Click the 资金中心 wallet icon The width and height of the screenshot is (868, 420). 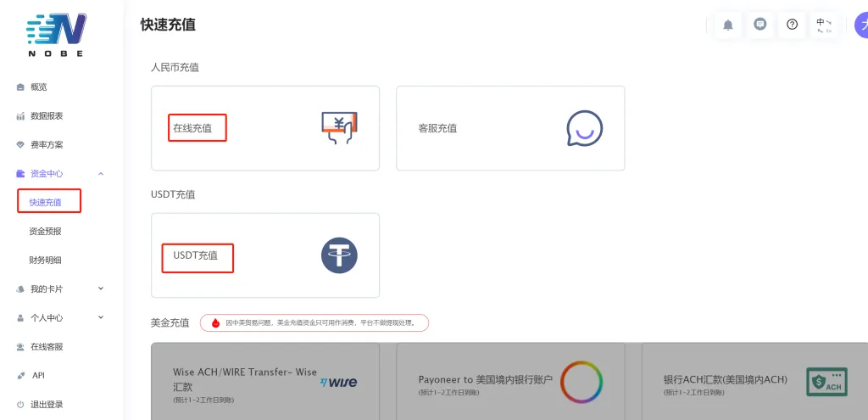coord(20,173)
